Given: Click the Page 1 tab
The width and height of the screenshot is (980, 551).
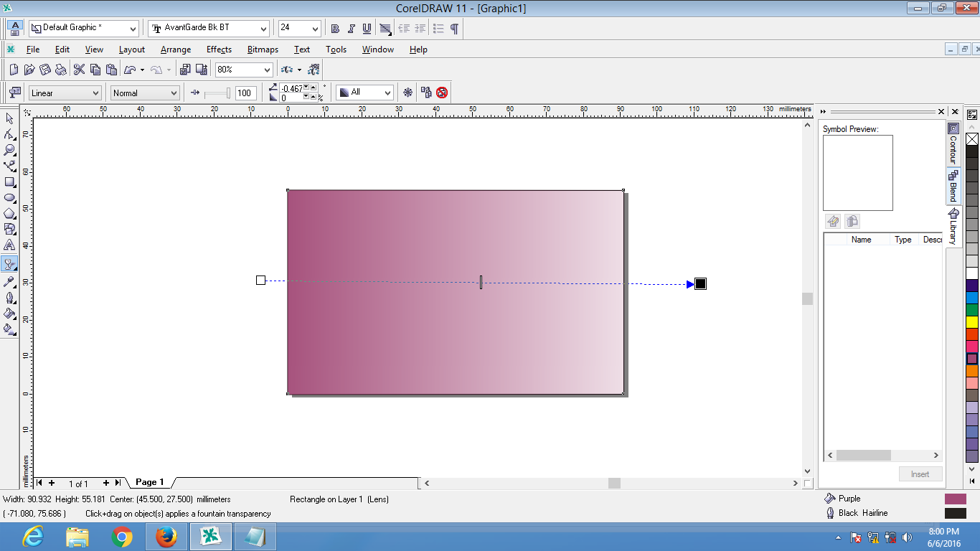Looking at the screenshot, I should click(150, 482).
